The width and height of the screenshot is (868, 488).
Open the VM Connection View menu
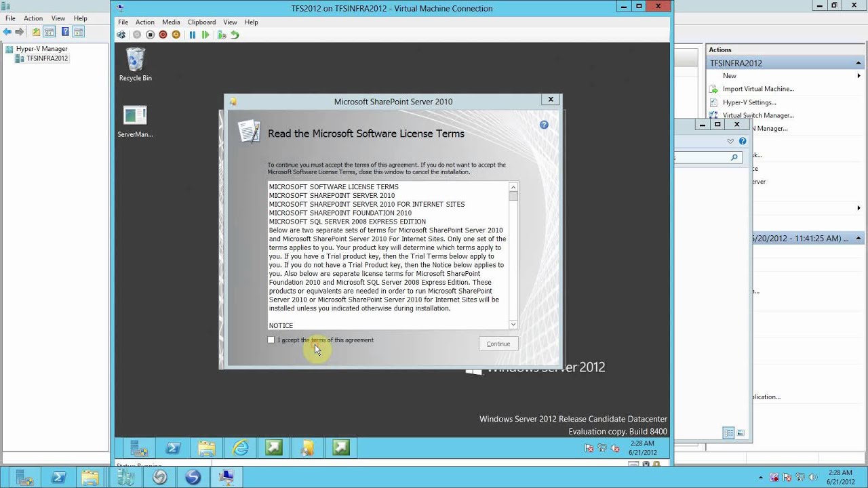[231, 22]
